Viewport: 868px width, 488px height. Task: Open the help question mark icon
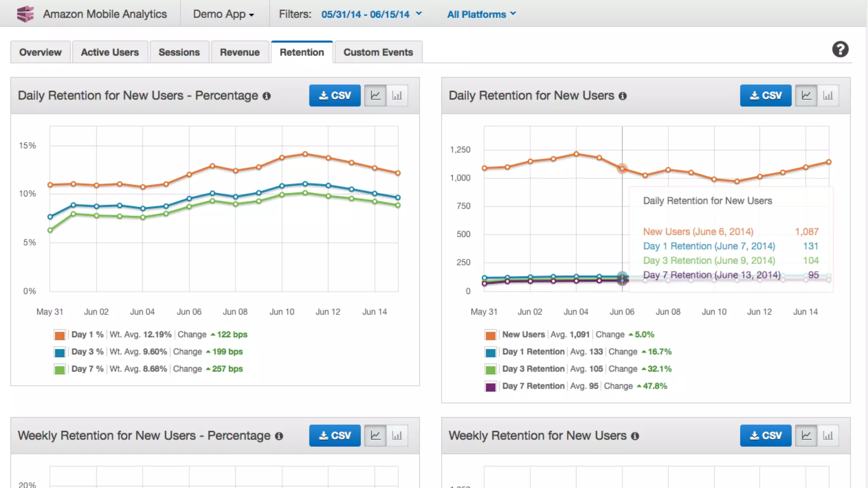point(840,50)
